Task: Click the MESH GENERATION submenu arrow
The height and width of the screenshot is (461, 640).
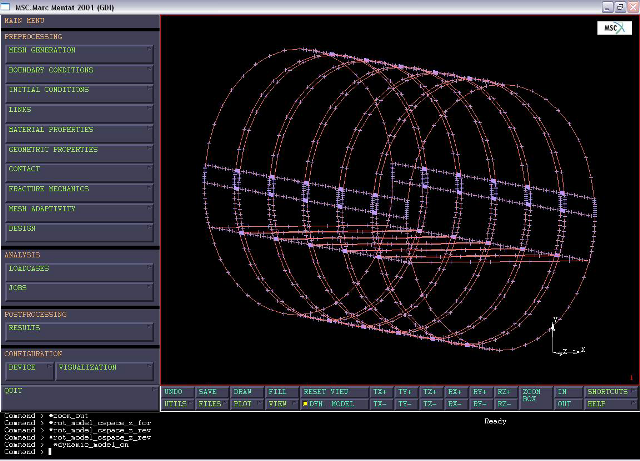Action: [x=149, y=49]
